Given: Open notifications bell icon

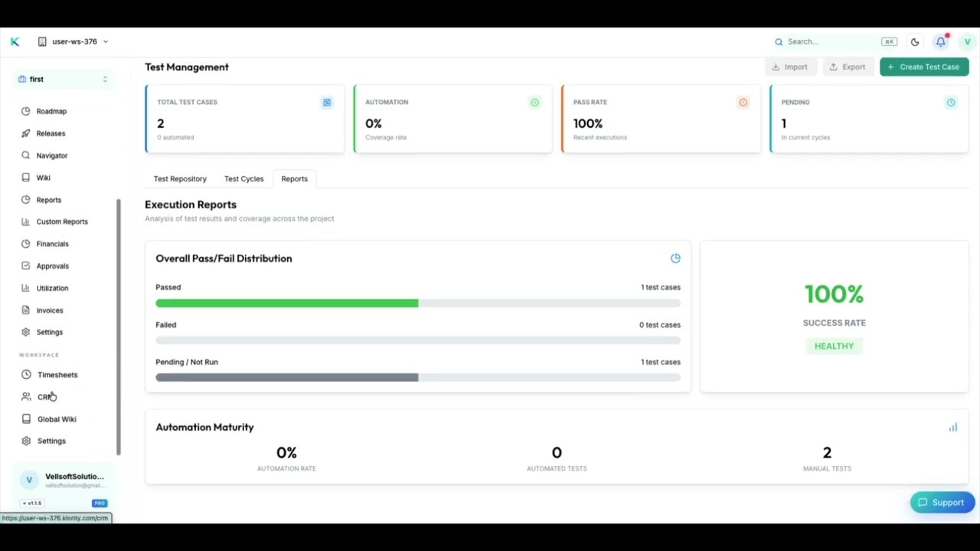Looking at the screenshot, I should pyautogui.click(x=941, y=41).
